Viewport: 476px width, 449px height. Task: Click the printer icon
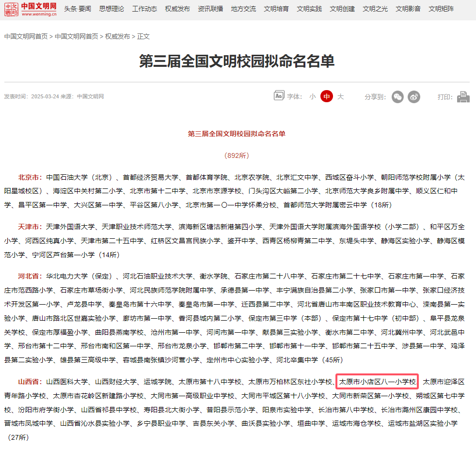[x=463, y=97]
